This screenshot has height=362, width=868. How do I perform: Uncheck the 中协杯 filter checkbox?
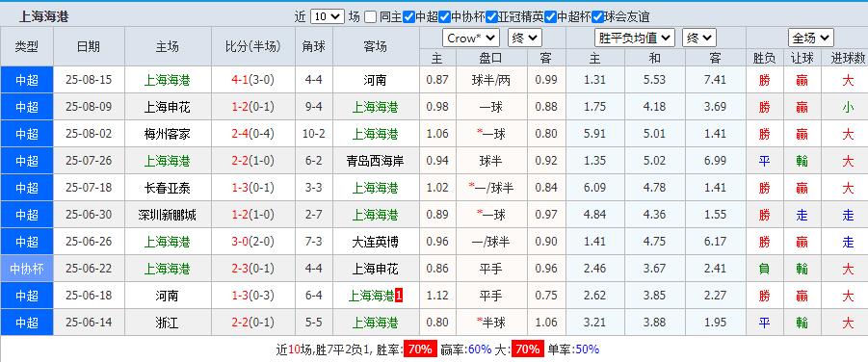tap(444, 16)
